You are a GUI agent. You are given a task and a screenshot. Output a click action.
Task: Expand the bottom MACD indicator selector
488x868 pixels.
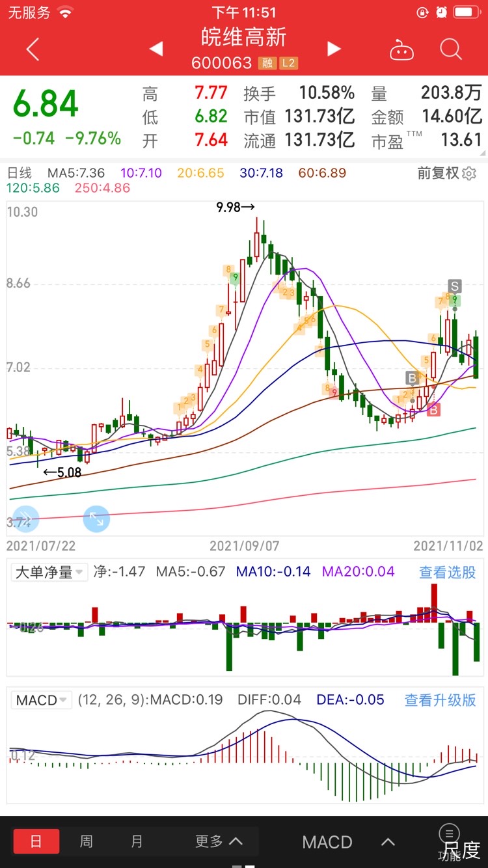coord(348,841)
